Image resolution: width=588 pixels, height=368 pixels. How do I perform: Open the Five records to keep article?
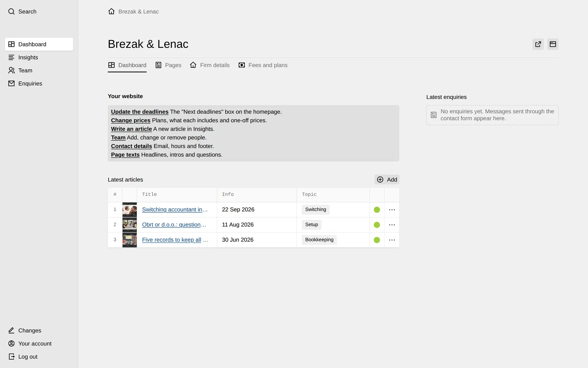[x=175, y=240]
